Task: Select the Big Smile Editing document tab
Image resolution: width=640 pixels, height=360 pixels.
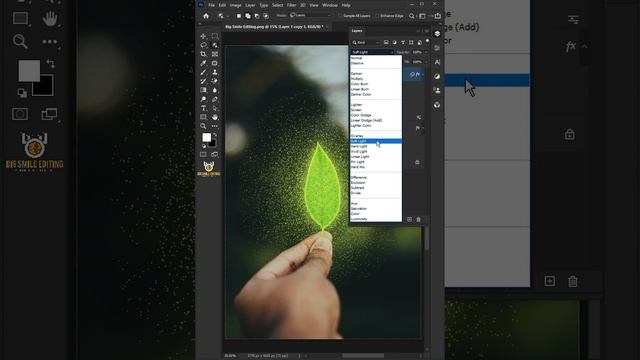Action: (x=274, y=27)
